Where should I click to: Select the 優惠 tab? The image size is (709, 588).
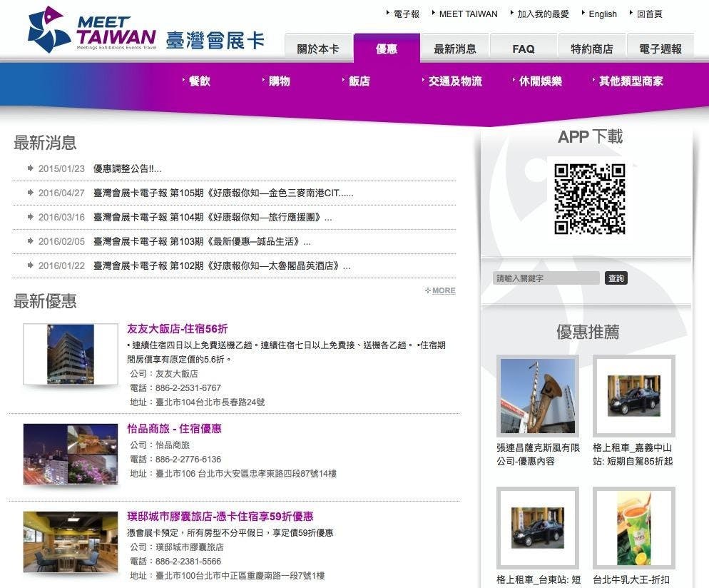tap(387, 48)
